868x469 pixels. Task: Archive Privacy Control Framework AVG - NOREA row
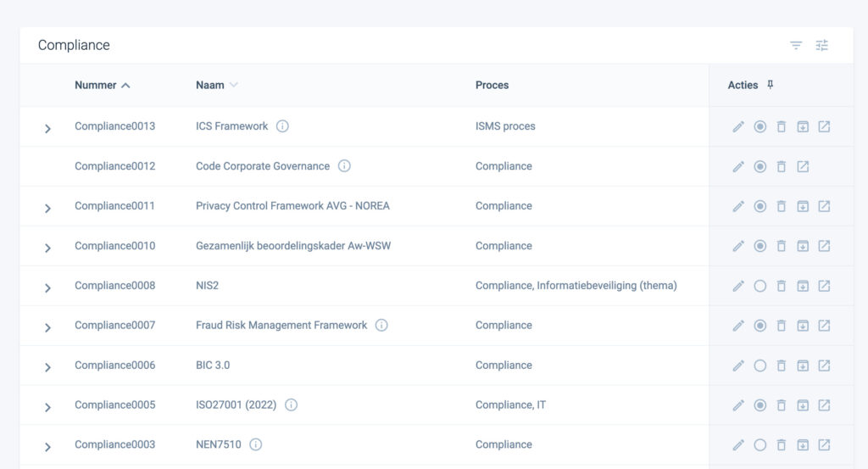point(803,207)
